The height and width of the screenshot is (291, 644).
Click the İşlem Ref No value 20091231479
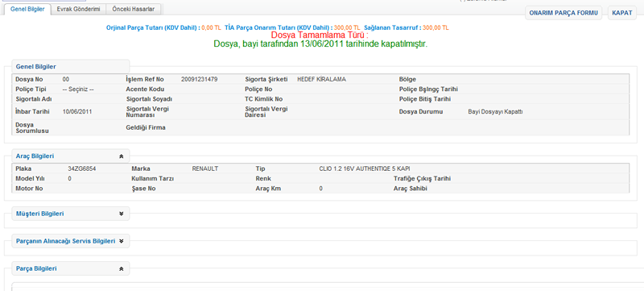coord(199,79)
